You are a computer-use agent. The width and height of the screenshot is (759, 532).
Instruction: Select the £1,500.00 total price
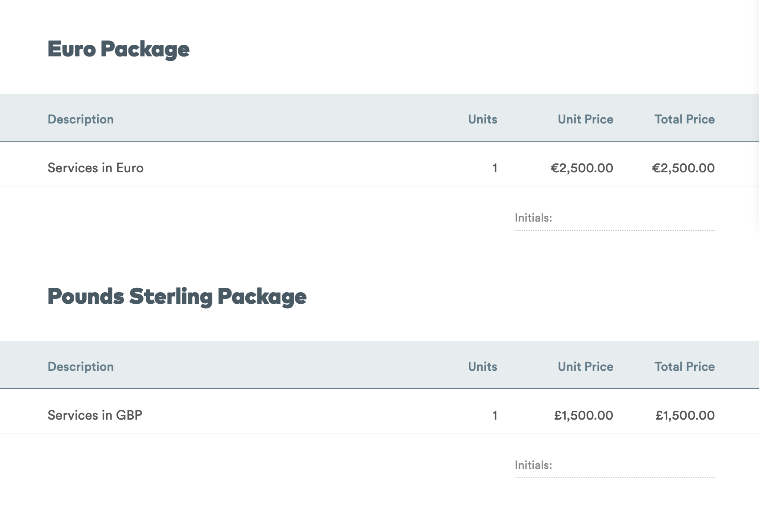tap(685, 416)
